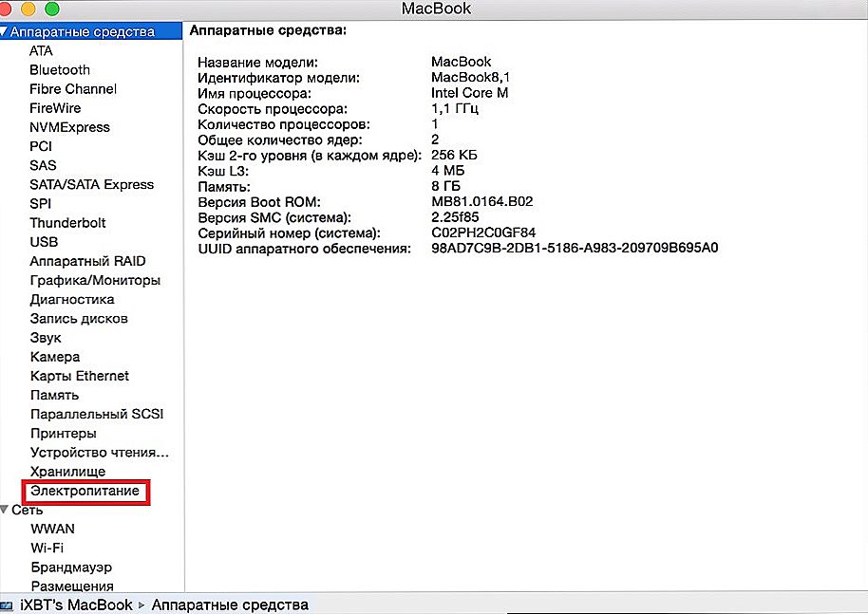Screen dimensions: 868x614
Task: Select Электропитание in the sidebar
Action: 85,491
